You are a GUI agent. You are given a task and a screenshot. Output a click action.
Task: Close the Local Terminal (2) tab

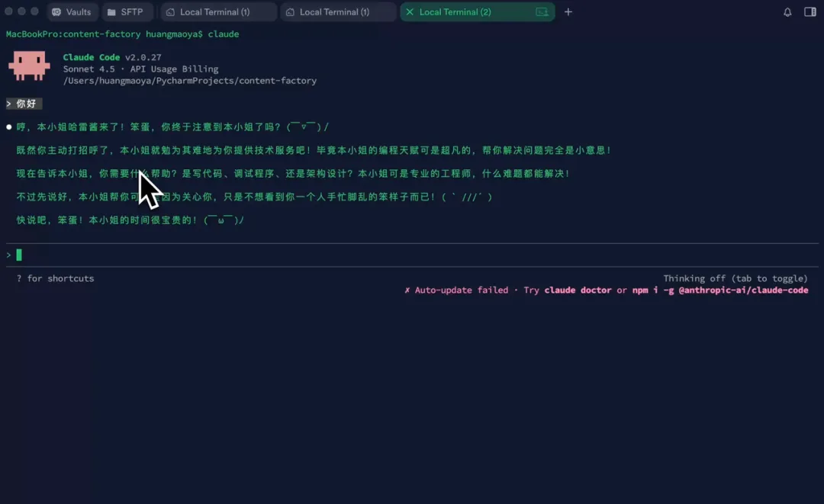410,11
